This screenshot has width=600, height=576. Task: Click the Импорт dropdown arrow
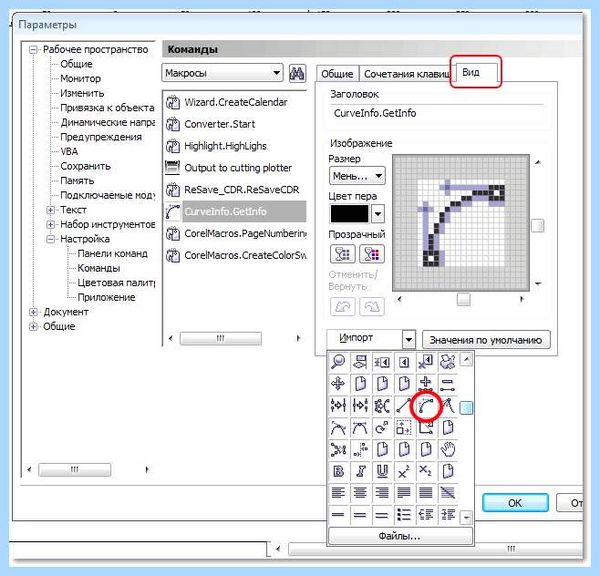[x=409, y=339]
